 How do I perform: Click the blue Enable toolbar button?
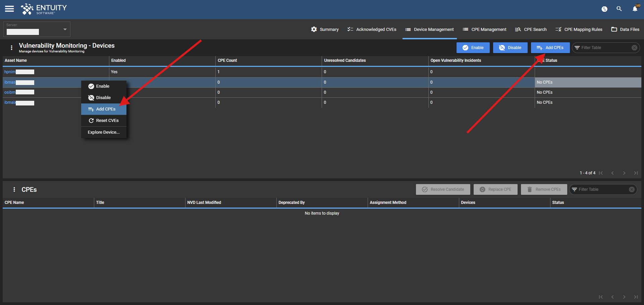tap(473, 48)
